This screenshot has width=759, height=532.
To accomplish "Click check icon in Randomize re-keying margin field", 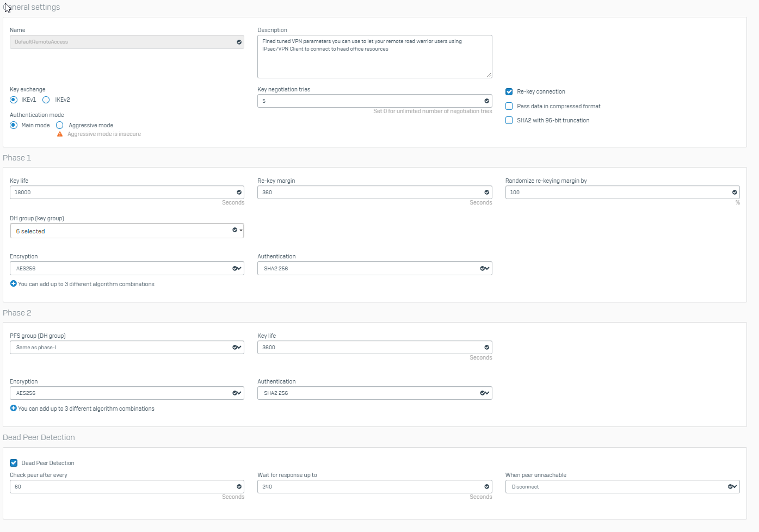I will [x=734, y=193].
